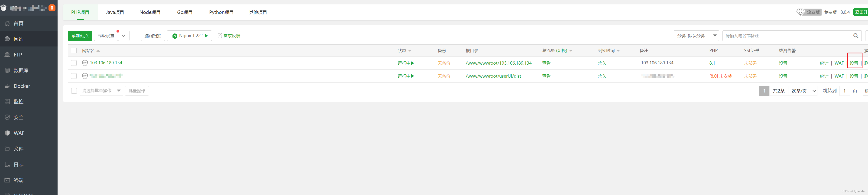This screenshot has height=195, width=868.
Task: Click [8.0] 未安装 PHP link
Action: coord(720,76)
